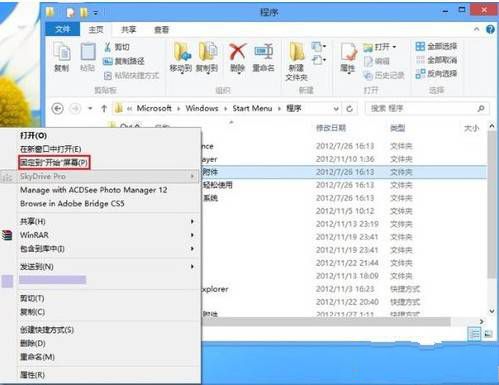Click the magnifier icon in search box
This screenshot has width=499, height=385.
click(481, 108)
